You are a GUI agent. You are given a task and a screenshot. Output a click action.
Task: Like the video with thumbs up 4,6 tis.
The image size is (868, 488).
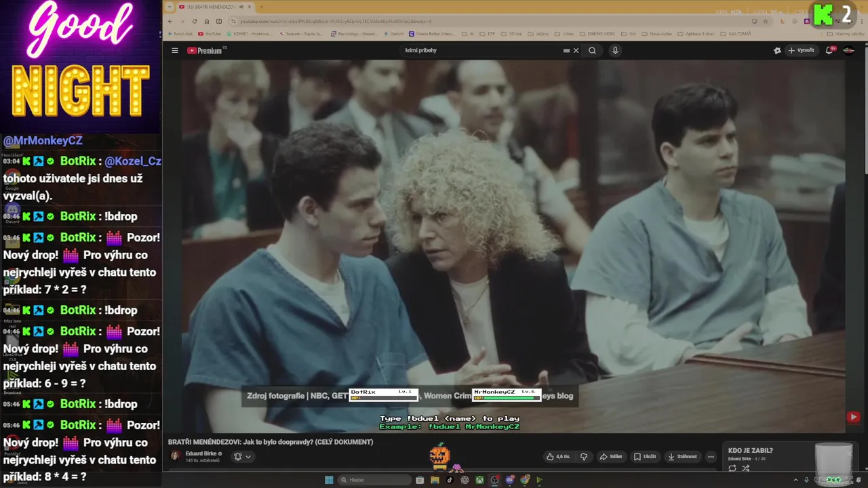pos(559,457)
